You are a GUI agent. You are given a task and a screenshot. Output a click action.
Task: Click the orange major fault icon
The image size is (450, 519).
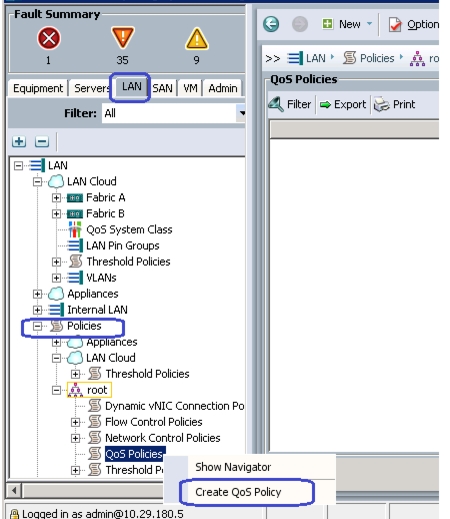tap(123, 38)
